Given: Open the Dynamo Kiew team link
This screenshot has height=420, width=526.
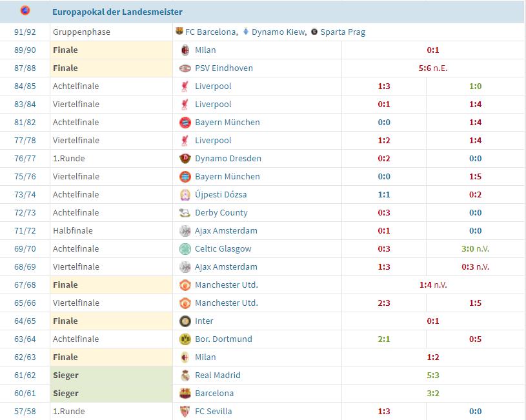Looking at the screenshot, I should 278,32.
